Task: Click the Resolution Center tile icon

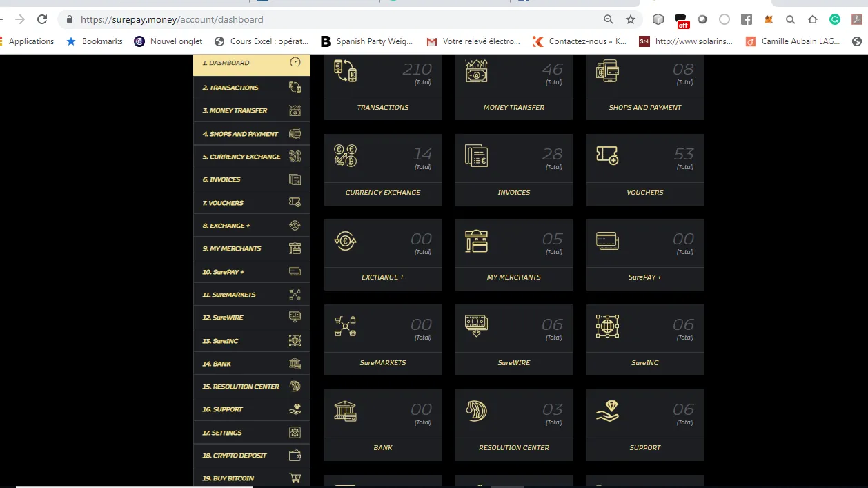Action: (477, 411)
